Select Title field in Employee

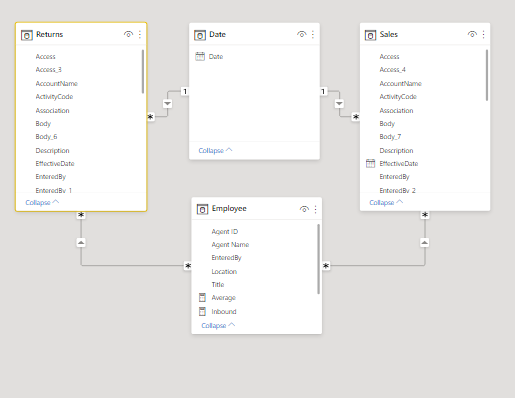point(218,284)
